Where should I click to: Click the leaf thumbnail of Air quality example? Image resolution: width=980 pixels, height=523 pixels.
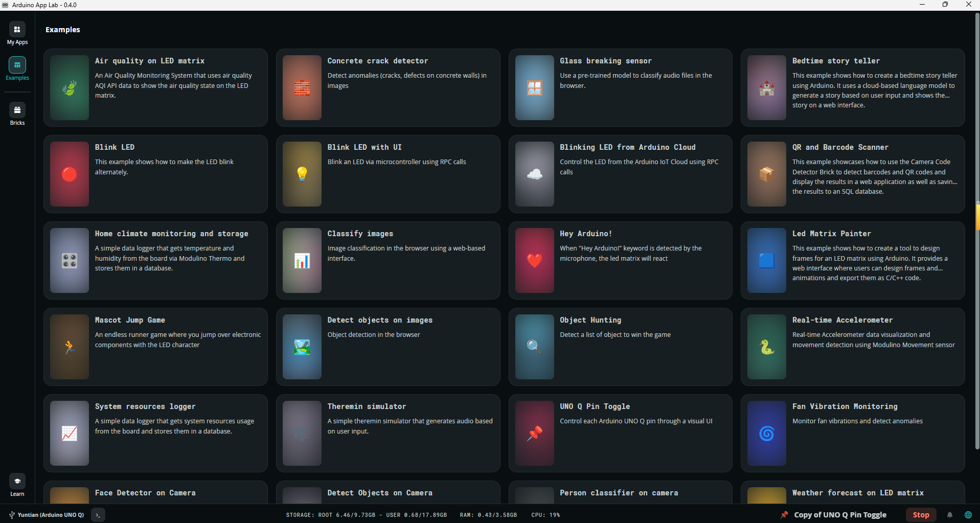click(x=70, y=87)
